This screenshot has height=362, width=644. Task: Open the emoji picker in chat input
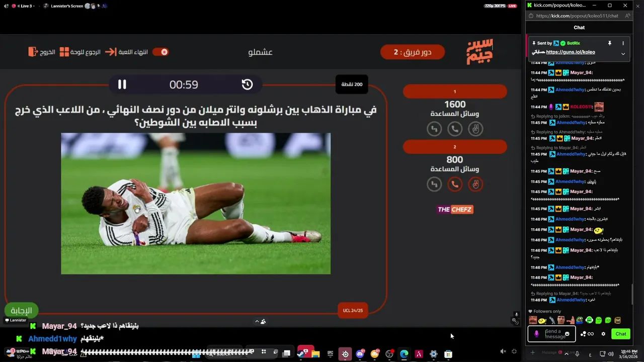(x=567, y=334)
